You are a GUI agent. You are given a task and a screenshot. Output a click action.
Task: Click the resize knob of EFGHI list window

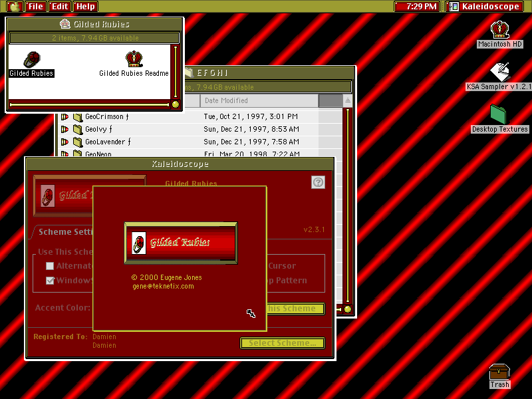coord(348,309)
